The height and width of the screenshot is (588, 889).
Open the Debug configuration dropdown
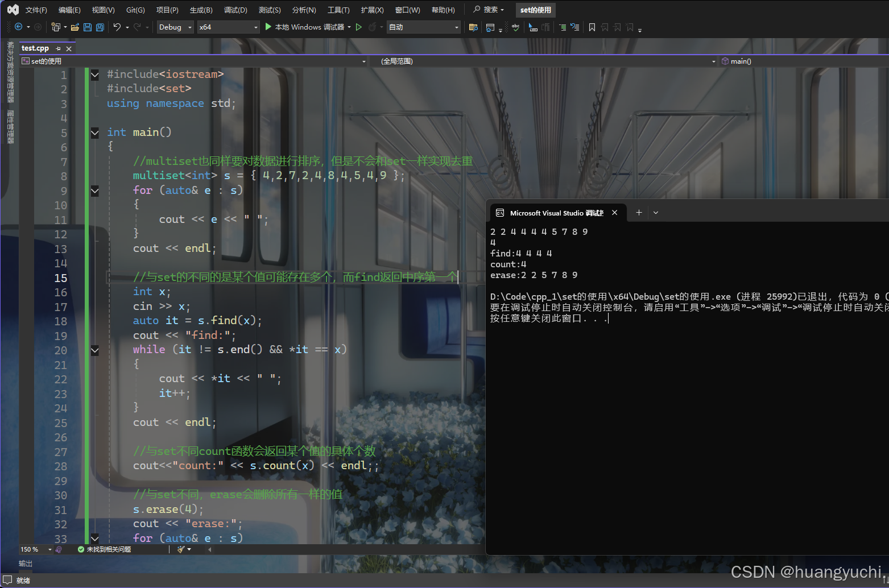(175, 27)
